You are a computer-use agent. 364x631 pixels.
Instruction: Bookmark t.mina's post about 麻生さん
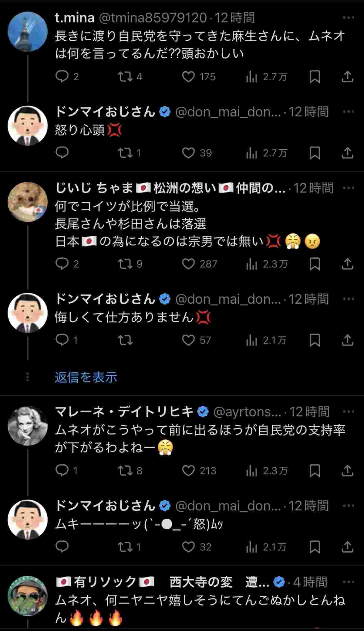[x=315, y=77]
